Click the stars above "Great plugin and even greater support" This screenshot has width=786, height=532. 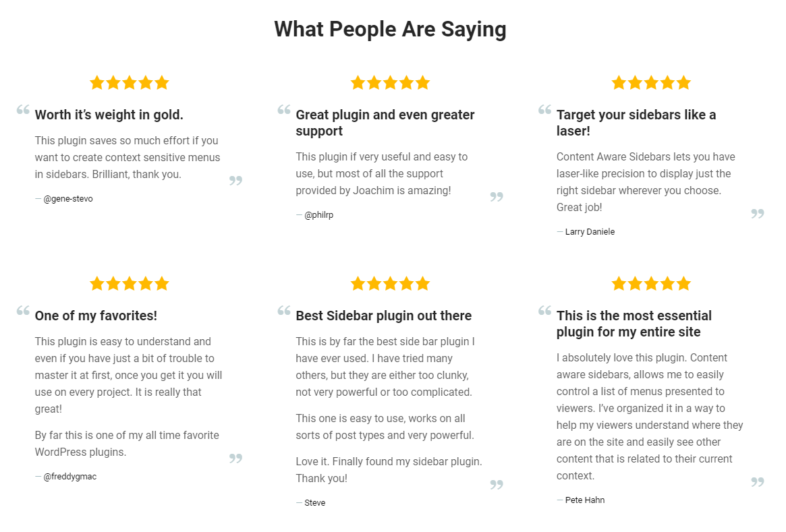point(390,83)
